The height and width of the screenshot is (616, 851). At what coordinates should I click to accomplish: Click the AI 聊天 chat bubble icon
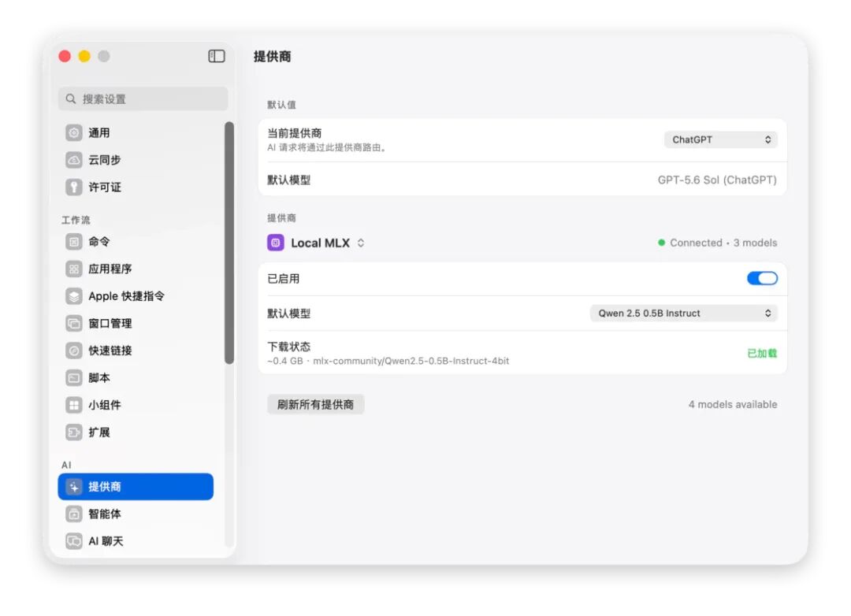[x=74, y=540]
